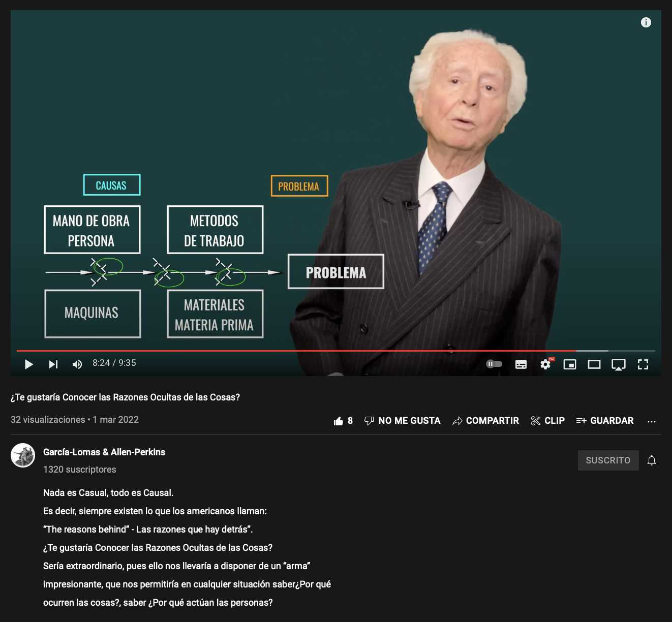Click the NO ME GUSTA dislike button

pyautogui.click(x=403, y=421)
